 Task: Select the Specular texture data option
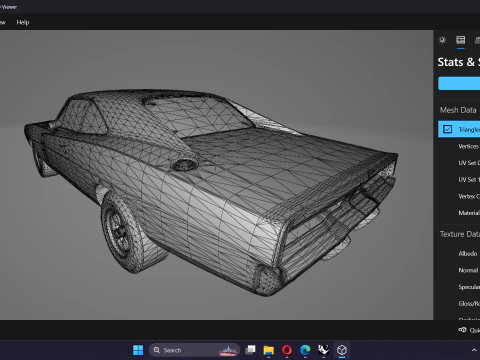click(469, 287)
